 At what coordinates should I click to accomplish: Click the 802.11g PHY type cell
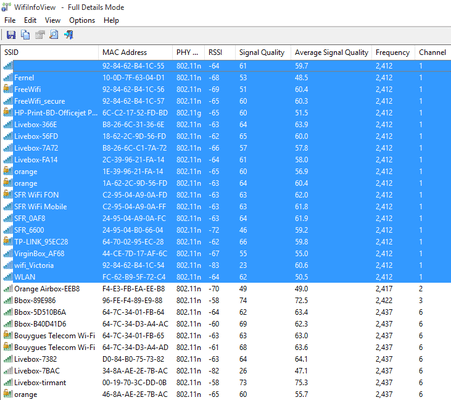[189, 113]
